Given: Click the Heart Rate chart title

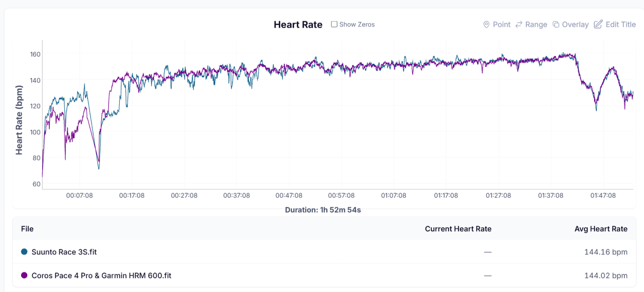Looking at the screenshot, I should pos(298,24).
